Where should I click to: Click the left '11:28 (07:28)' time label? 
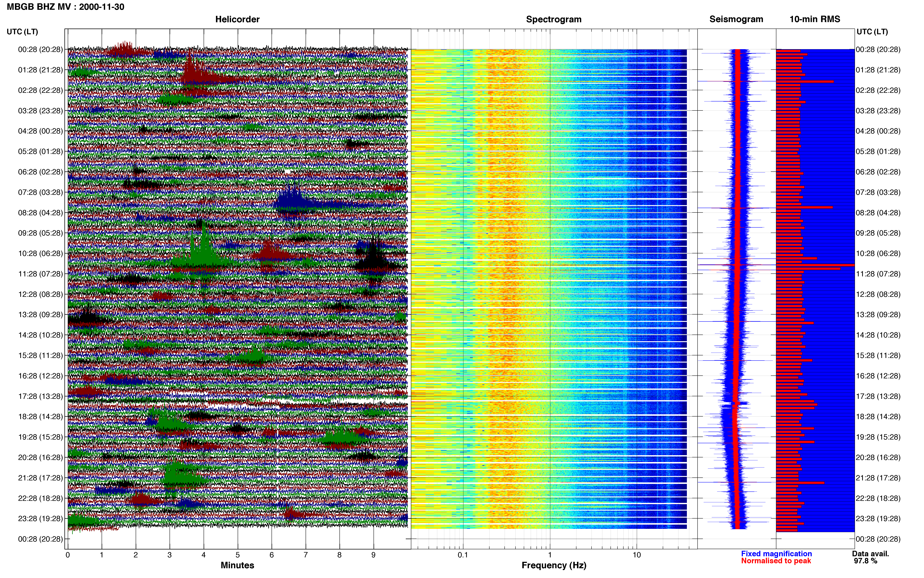[x=41, y=274]
